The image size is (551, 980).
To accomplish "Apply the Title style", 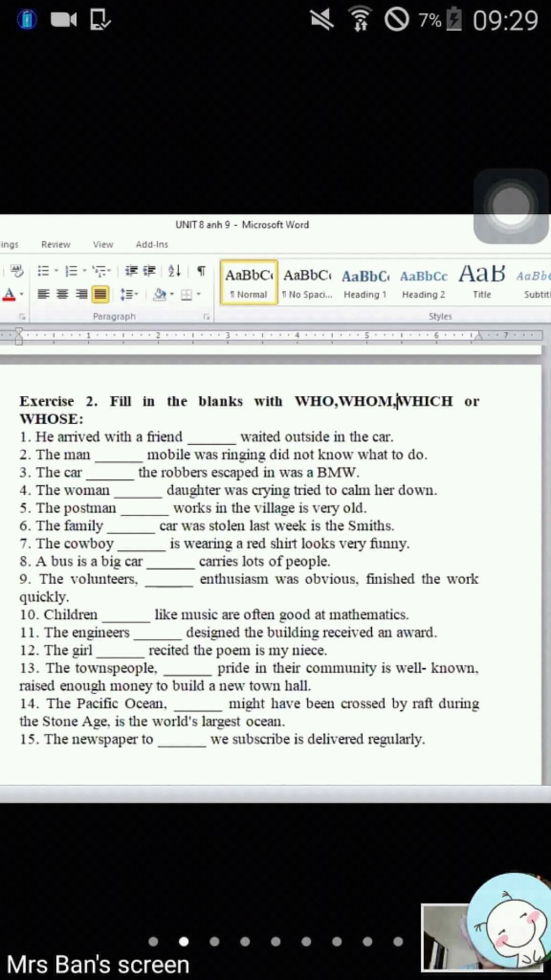I will 482,282.
